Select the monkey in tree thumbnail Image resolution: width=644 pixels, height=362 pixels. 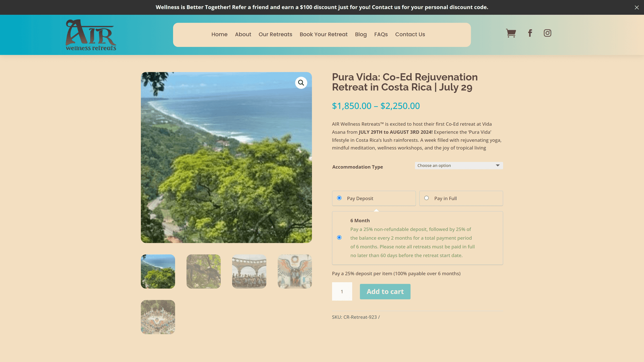click(x=204, y=271)
